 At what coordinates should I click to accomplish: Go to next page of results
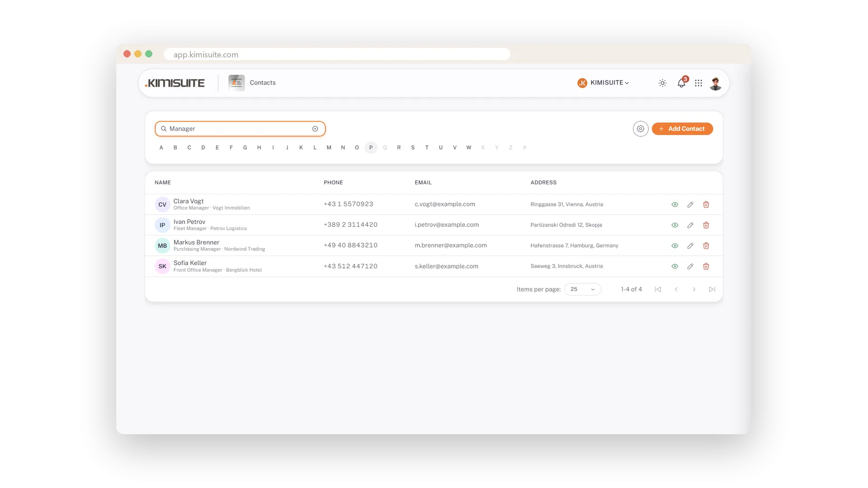pos(694,289)
